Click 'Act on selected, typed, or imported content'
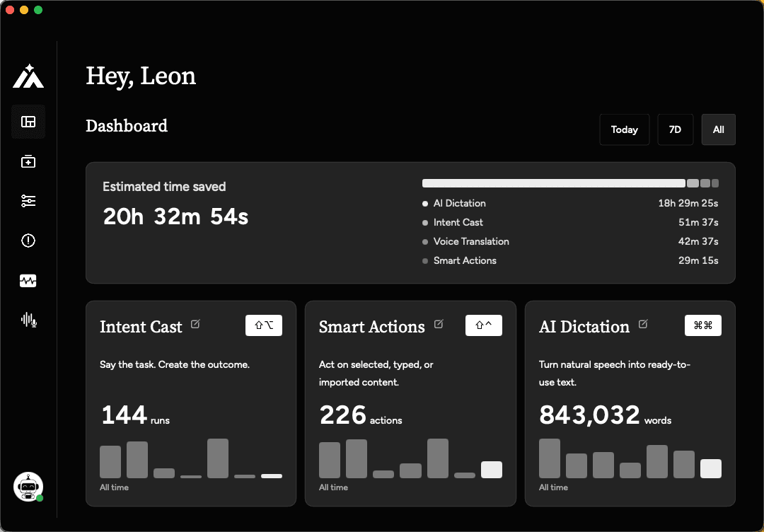764x532 pixels. 376,374
